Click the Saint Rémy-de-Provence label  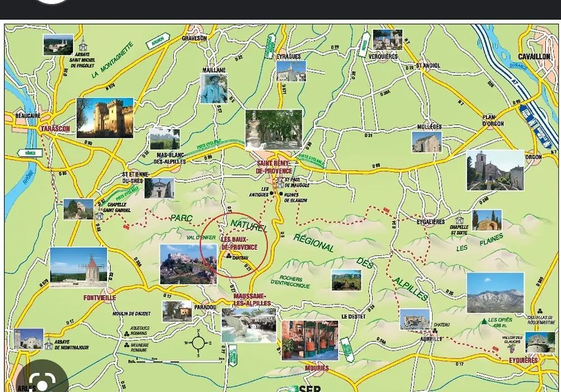pos(275,167)
